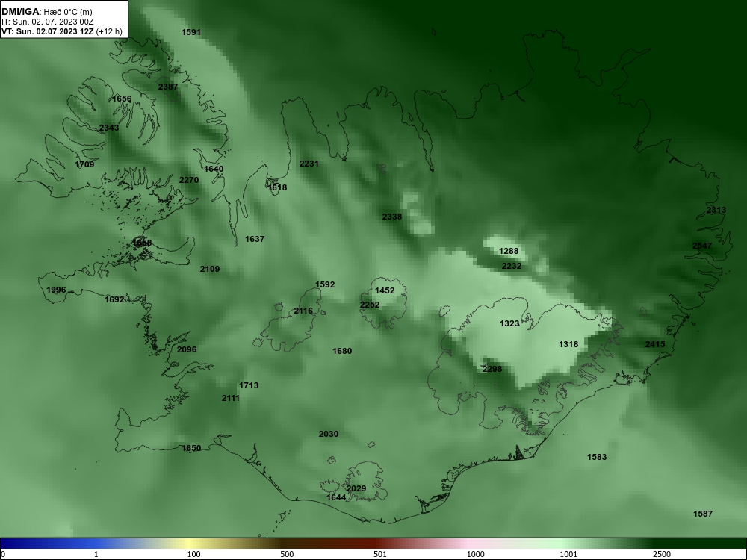The image size is (747, 560).
Task: Click the 1618 coastal value
Action: click(x=277, y=187)
